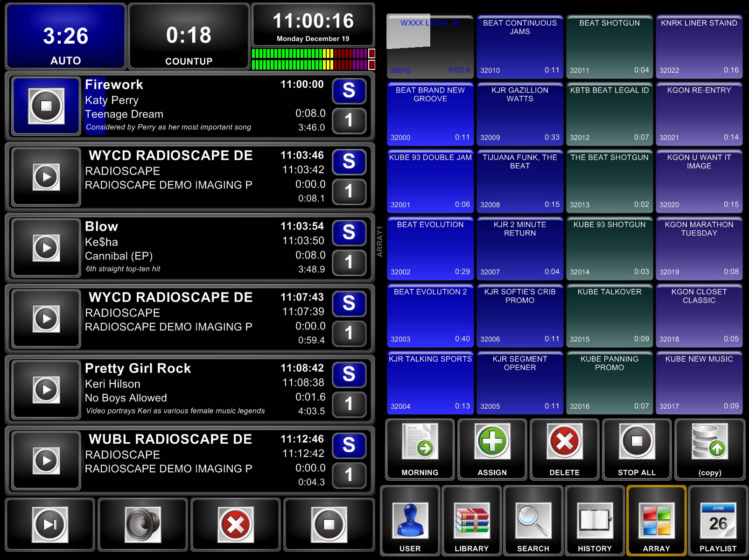Open the LIBRARY tab

(x=472, y=521)
